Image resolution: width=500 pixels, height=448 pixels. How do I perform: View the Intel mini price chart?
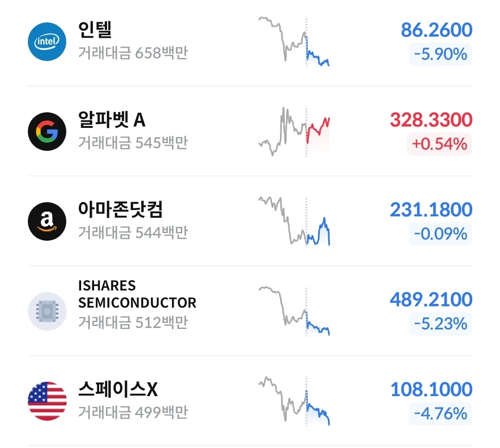coord(294,41)
